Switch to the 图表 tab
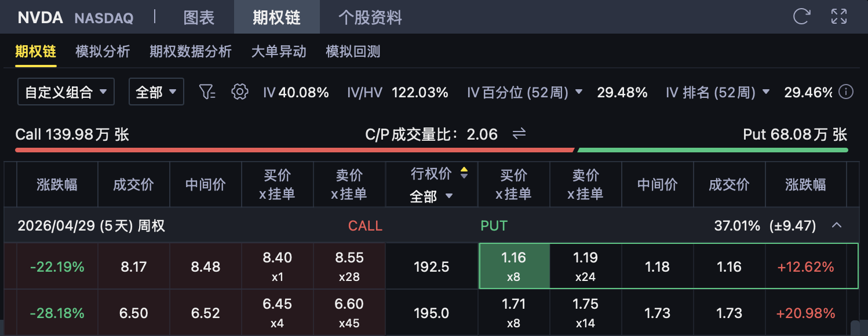The width and height of the screenshot is (868, 336). point(199,17)
